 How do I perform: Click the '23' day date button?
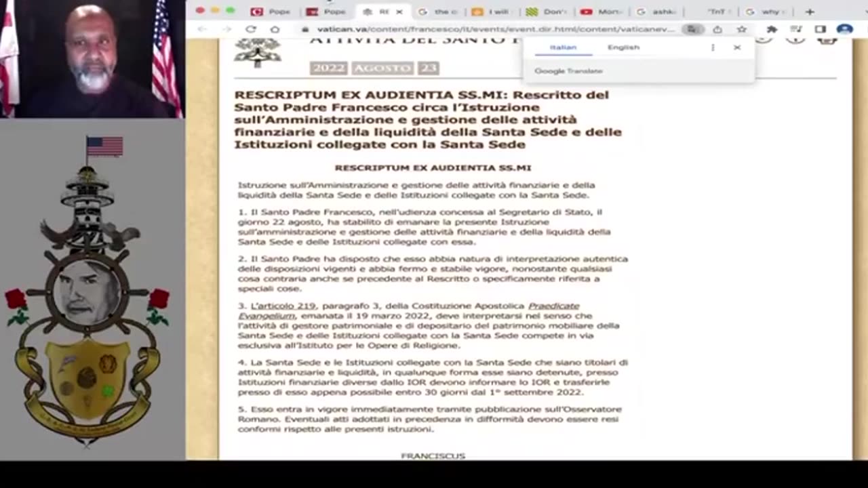429,68
